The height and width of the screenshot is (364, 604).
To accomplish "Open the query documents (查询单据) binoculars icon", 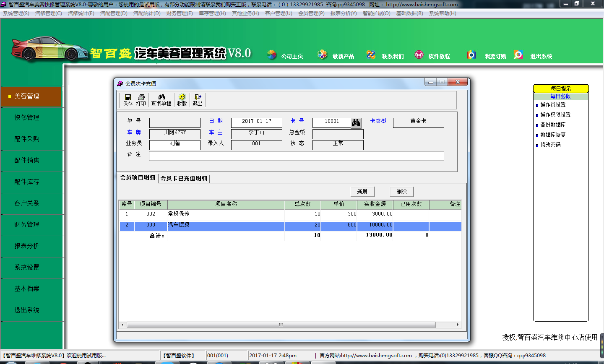I will [161, 100].
